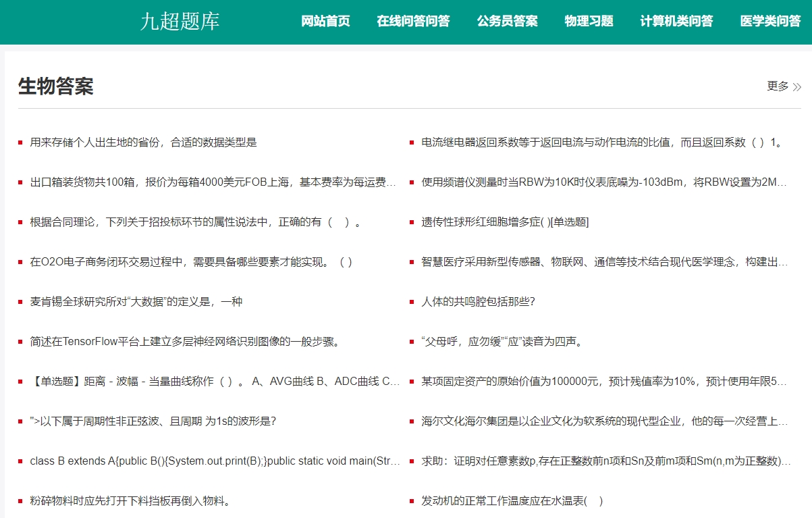
Task: Open question 出口箱装货物共100箱
Action: [x=213, y=182]
